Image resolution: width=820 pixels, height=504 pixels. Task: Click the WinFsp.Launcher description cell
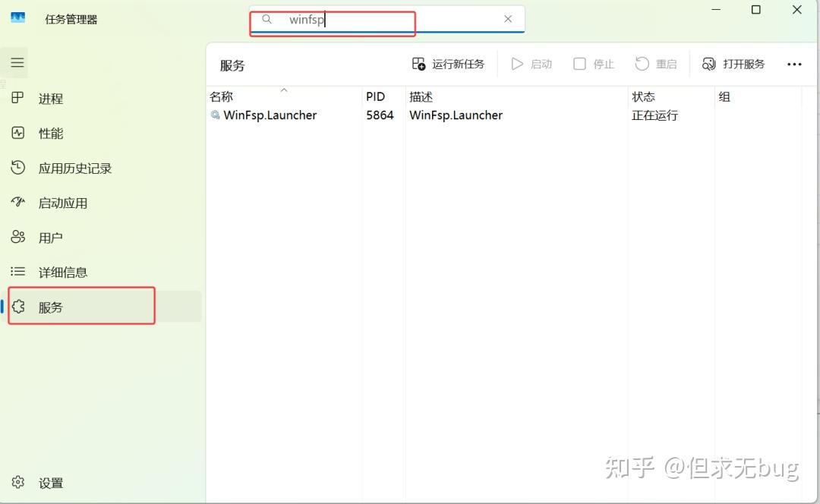click(456, 115)
